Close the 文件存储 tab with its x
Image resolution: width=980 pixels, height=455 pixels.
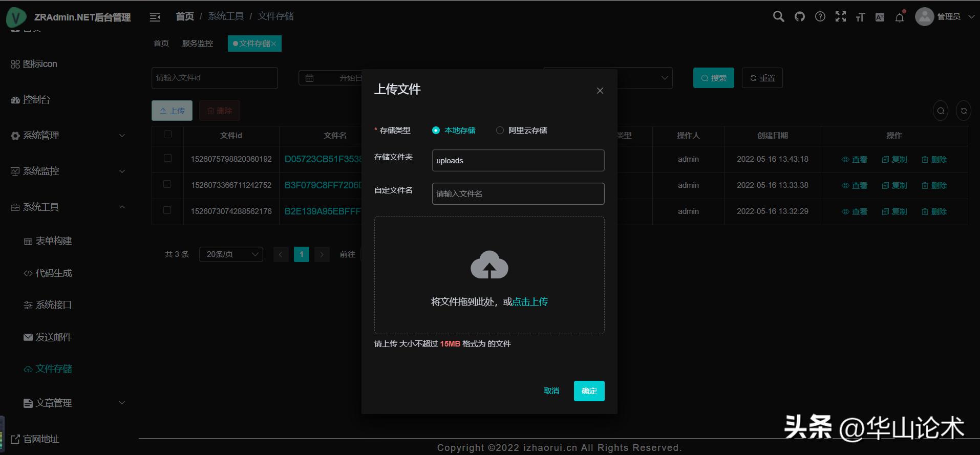point(274,44)
